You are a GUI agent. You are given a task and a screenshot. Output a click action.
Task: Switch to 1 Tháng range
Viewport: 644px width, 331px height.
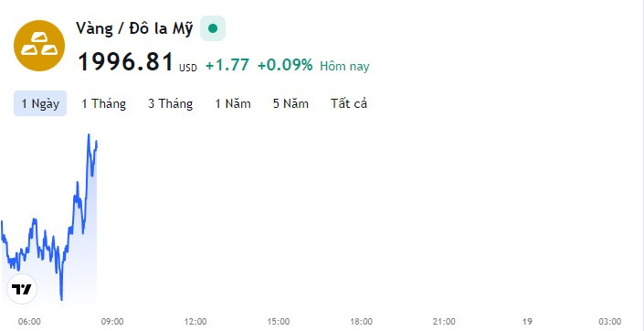pyautogui.click(x=103, y=103)
